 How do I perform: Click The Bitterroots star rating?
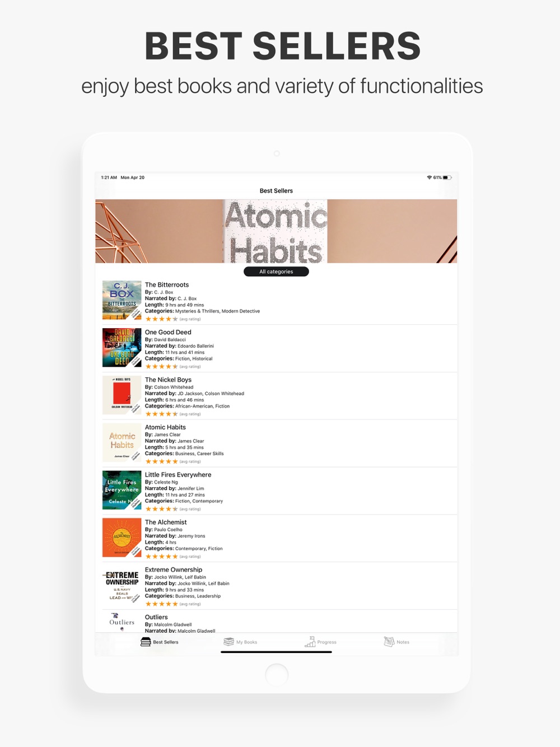(x=161, y=319)
